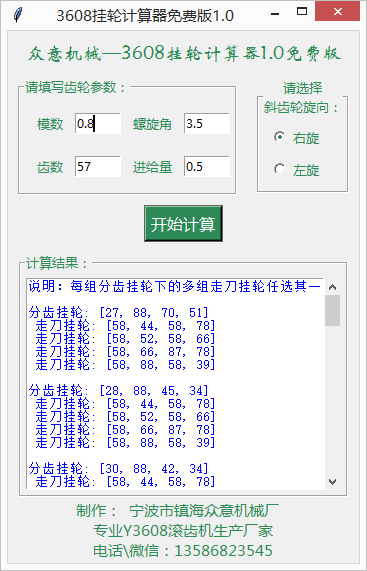Click the 模数 input field with 0.8
The image size is (367, 571).
[98, 123]
